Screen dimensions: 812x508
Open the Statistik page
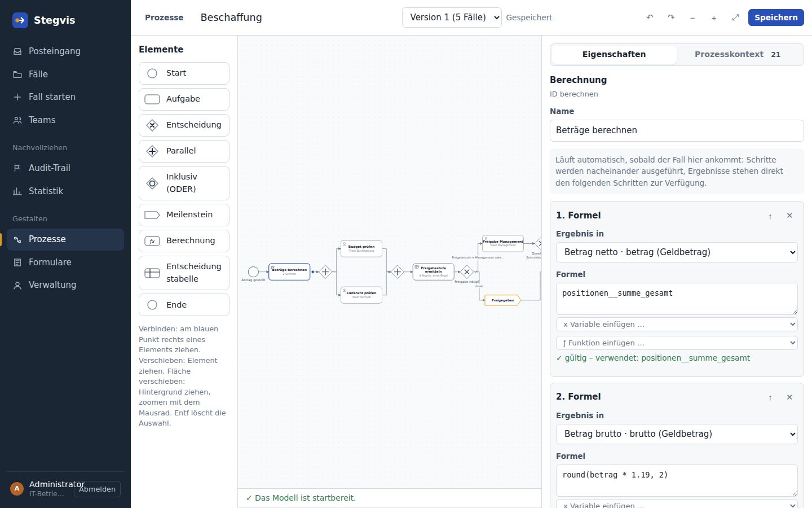[65, 191]
